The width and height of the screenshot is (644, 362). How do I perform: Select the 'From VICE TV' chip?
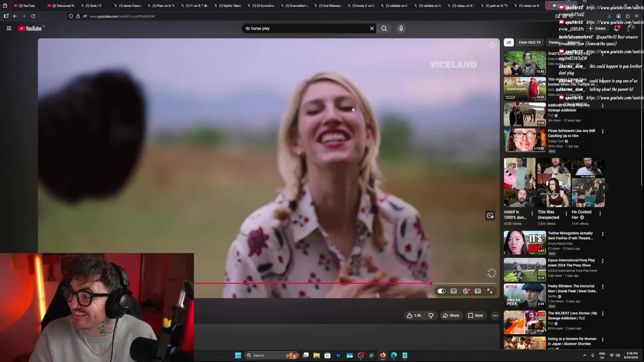coord(530,42)
